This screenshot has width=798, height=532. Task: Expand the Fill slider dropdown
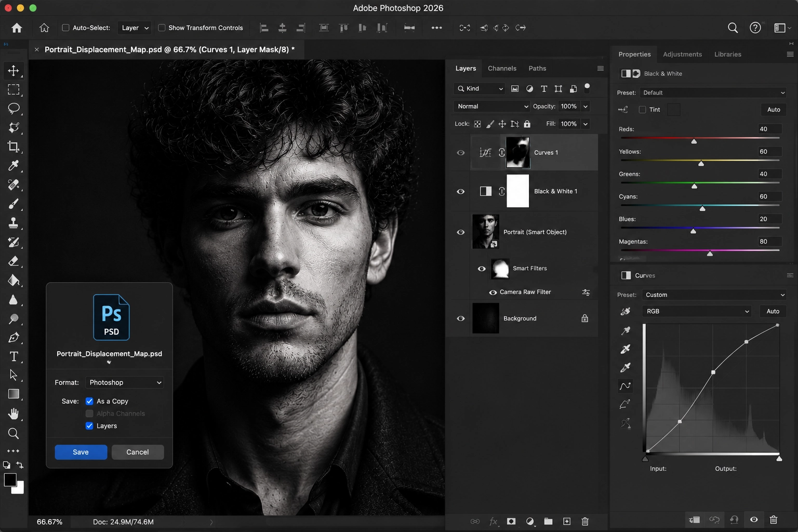click(x=586, y=124)
